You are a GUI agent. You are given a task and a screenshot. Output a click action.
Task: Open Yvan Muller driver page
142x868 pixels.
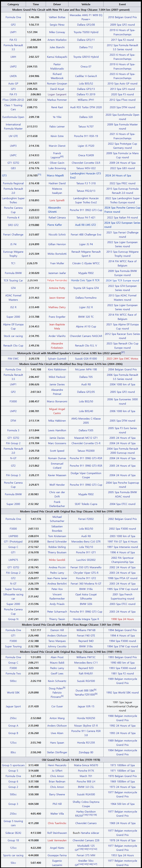click(57, 263)
